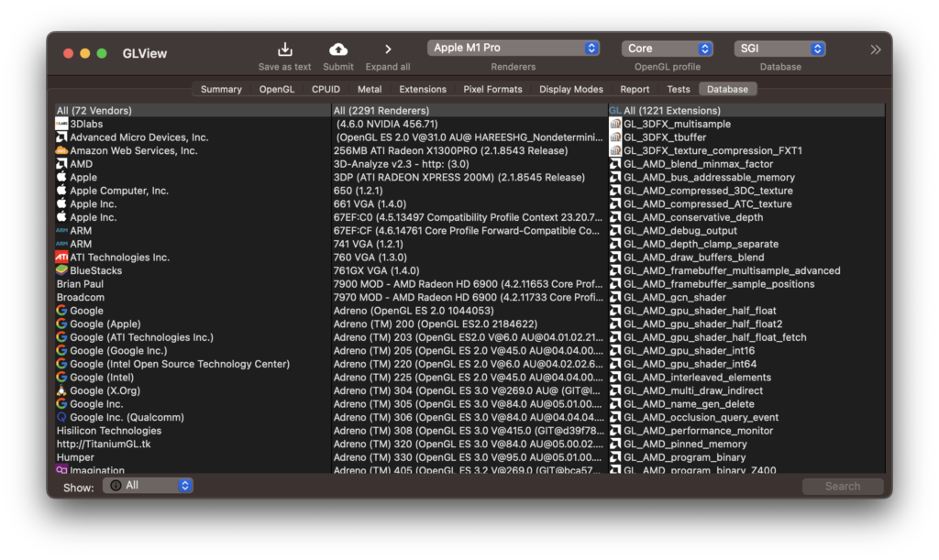The image size is (939, 560).
Task: Click the Google (Intel) G logo icon
Action: tap(61, 377)
